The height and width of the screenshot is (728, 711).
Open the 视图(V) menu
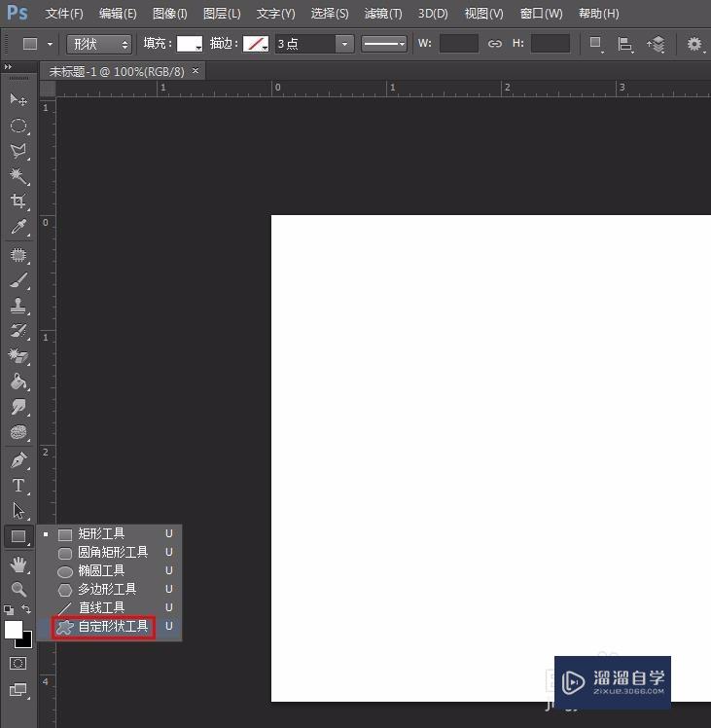click(x=484, y=14)
